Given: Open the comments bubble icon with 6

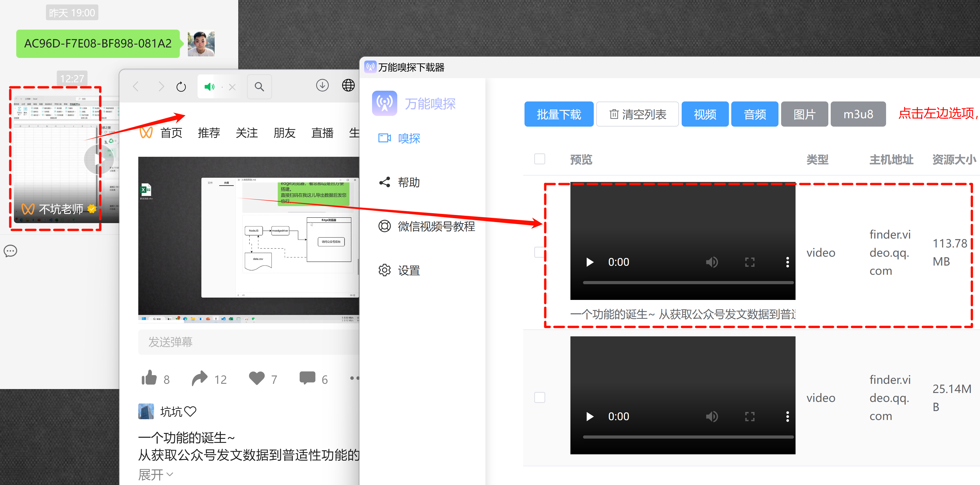Looking at the screenshot, I should pyautogui.click(x=308, y=378).
